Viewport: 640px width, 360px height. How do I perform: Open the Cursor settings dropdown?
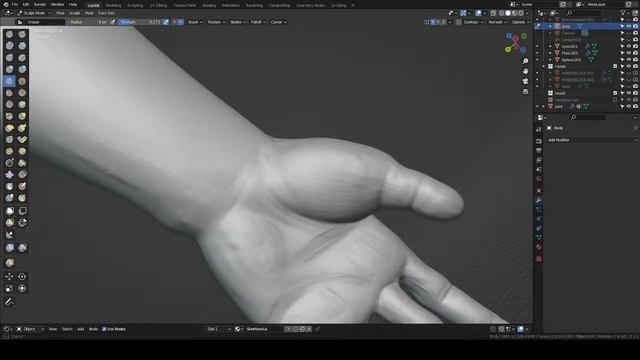click(278, 22)
